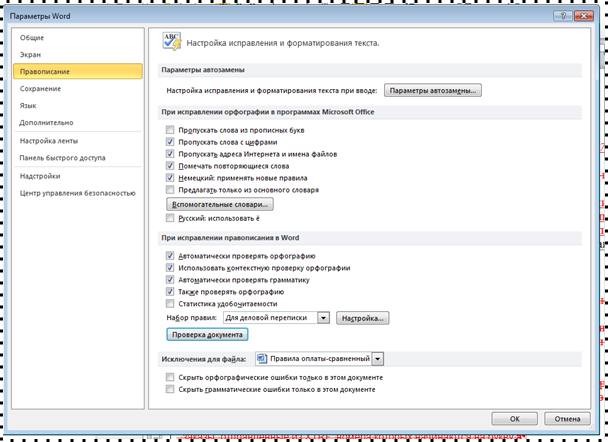The width and height of the screenshot is (608, 442).
Task: Uncheck Немецкий: применять новые правила
Action: (x=170, y=178)
